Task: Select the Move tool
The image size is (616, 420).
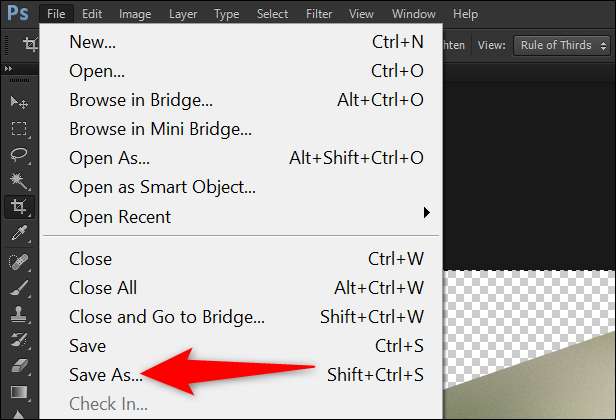Action: pyautogui.click(x=18, y=102)
